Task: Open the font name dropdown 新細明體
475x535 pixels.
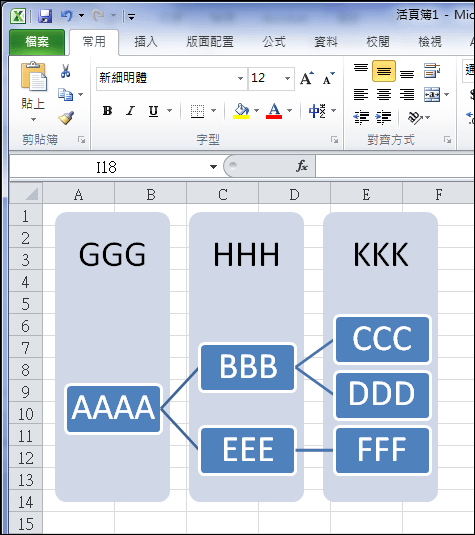Action: point(240,78)
